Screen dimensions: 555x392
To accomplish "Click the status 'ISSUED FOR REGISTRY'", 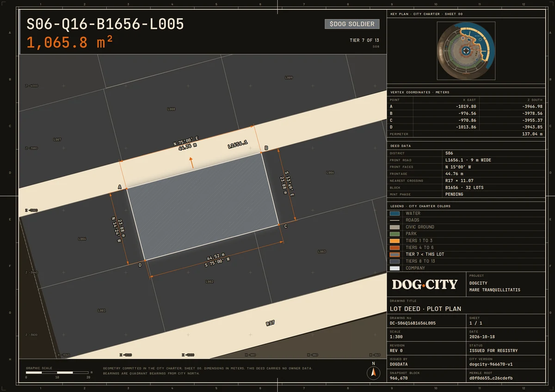I will [x=493, y=350].
